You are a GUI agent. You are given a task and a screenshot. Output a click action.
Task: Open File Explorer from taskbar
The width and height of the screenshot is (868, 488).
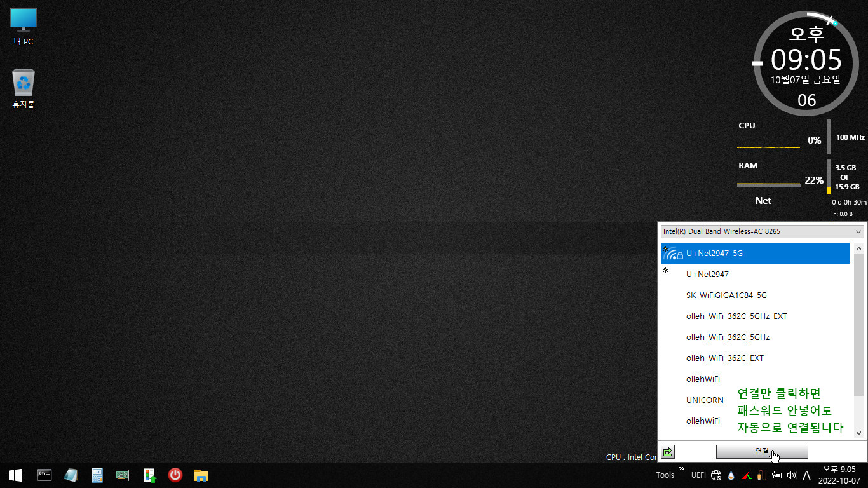(201, 475)
